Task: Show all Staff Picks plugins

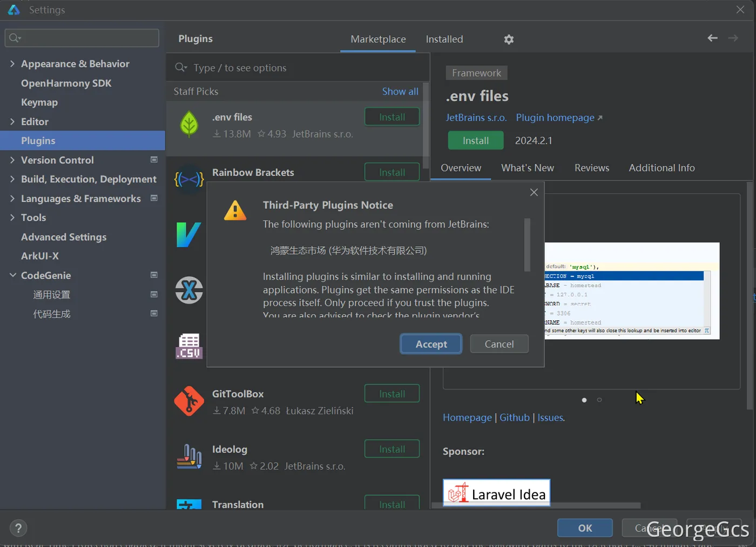Action: click(x=400, y=91)
